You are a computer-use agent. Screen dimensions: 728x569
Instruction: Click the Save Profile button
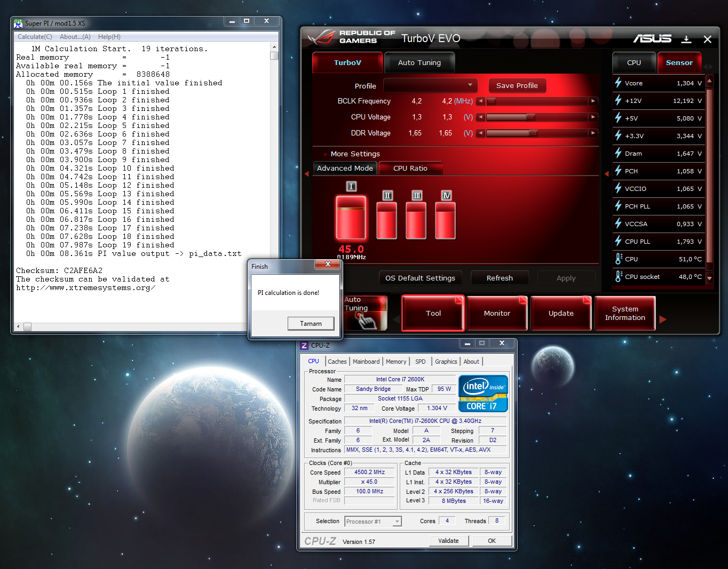[x=517, y=85]
